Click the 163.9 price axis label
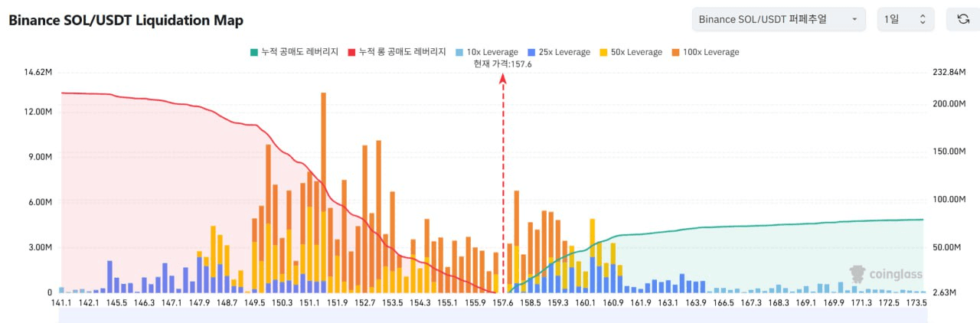 point(696,303)
